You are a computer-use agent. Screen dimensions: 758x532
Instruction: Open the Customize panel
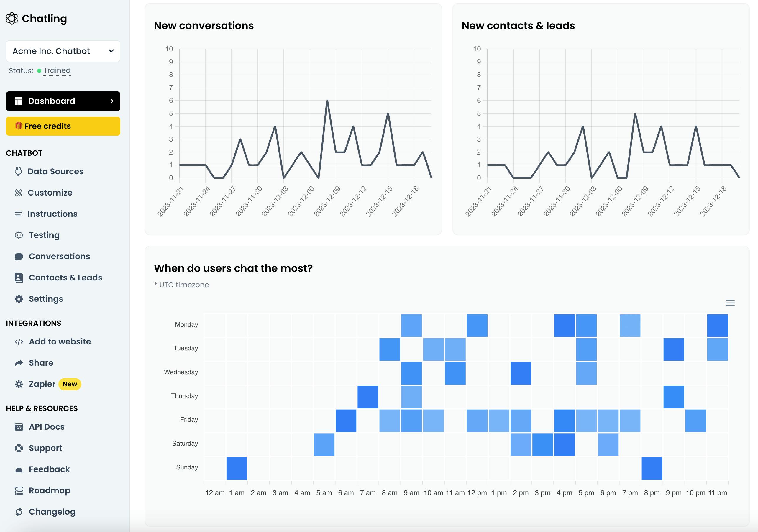(x=50, y=192)
